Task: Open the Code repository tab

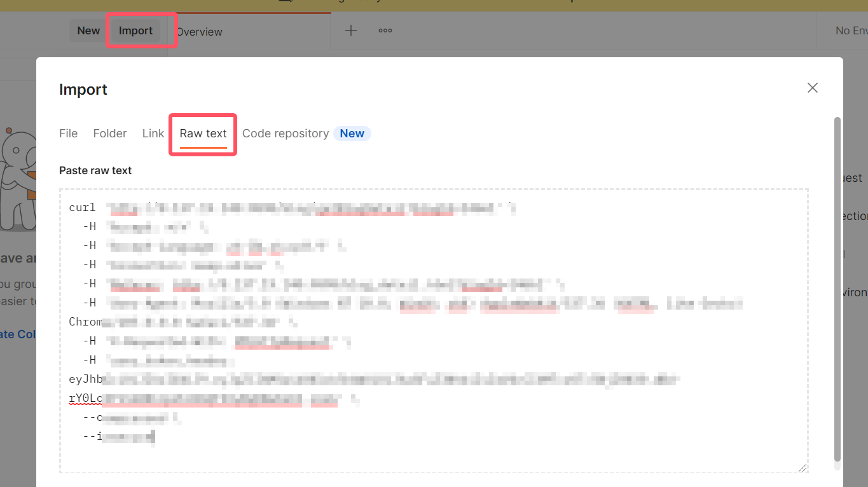Action: click(x=286, y=134)
